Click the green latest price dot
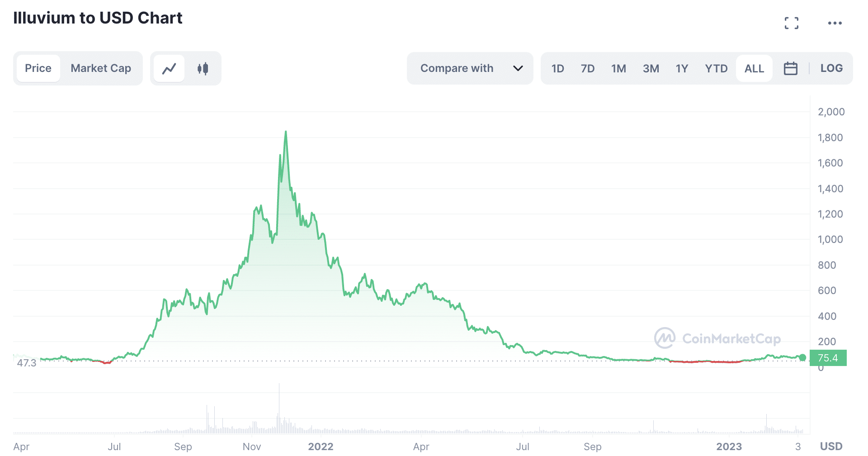 point(802,357)
